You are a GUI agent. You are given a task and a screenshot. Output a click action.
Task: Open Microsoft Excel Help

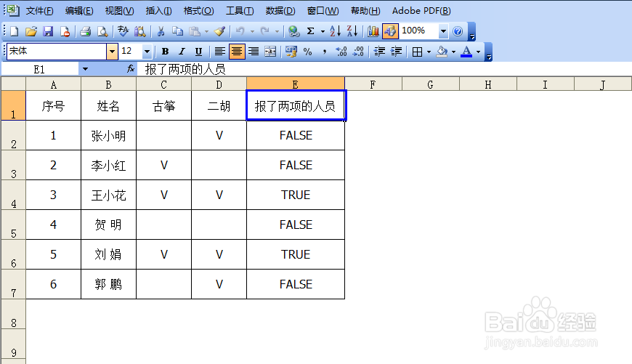click(458, 31)
